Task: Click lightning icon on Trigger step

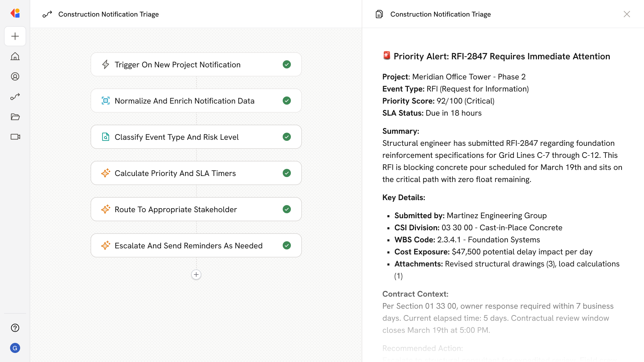Action: point(106,64)
